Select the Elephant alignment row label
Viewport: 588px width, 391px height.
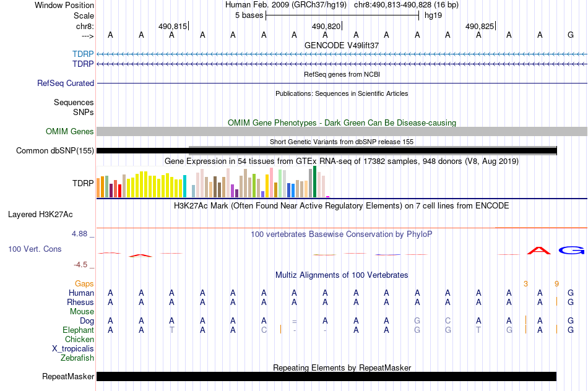[x=78, y=330]
